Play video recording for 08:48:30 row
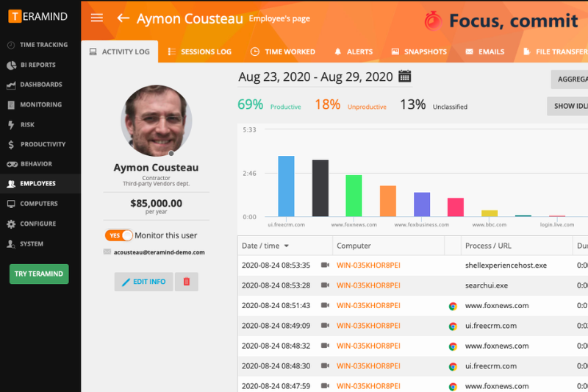The width and height of the screenshot is (588, 392). pyautogui.click(x=325, y=366)
